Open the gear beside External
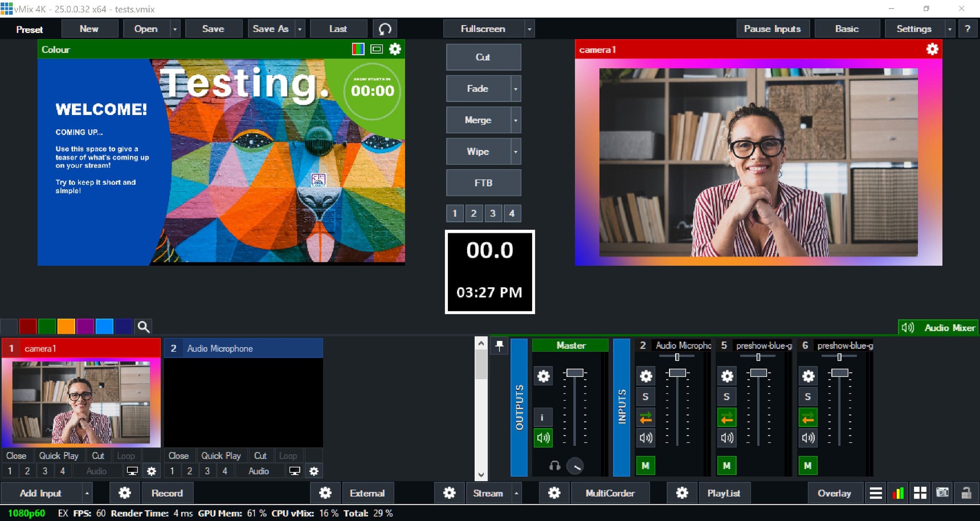 point(325,493)
